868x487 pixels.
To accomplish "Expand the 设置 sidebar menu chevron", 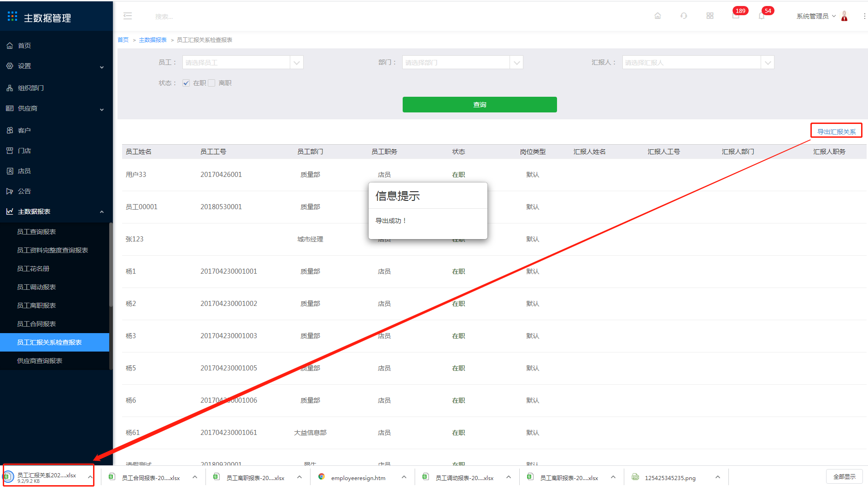I will [102, 67].
